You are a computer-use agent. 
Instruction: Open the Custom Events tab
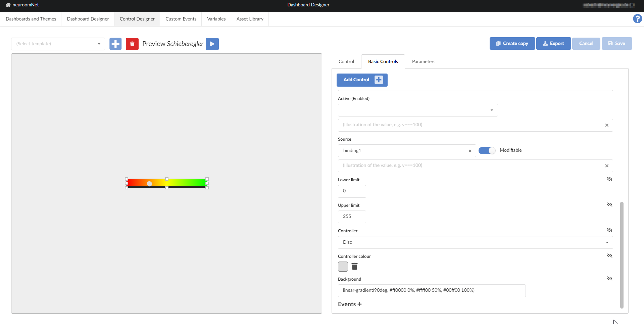(x=181, y=19)
